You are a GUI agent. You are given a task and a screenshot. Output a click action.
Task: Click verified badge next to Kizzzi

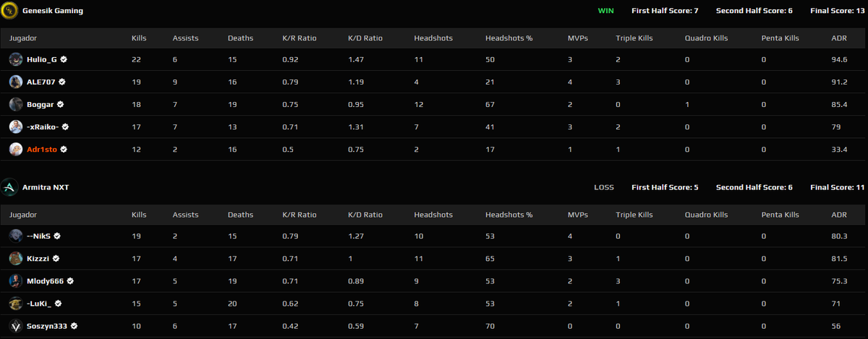point(55,258)
